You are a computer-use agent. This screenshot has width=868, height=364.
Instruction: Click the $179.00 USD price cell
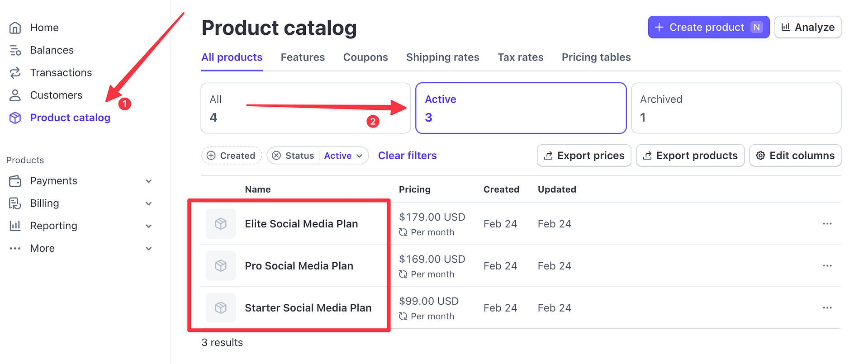(432, 217)
